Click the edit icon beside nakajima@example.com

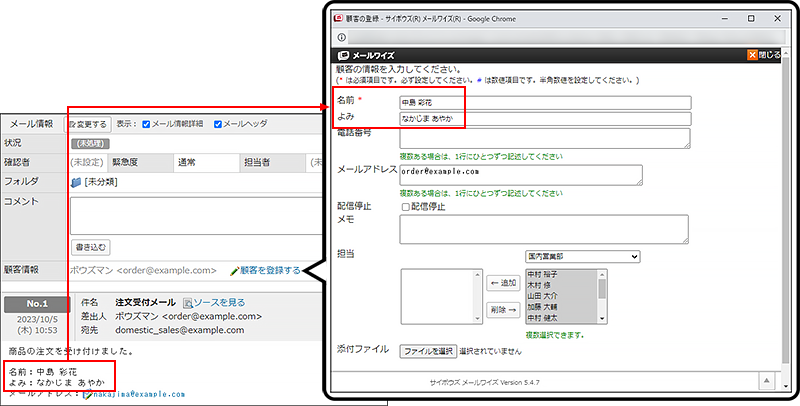87,394
